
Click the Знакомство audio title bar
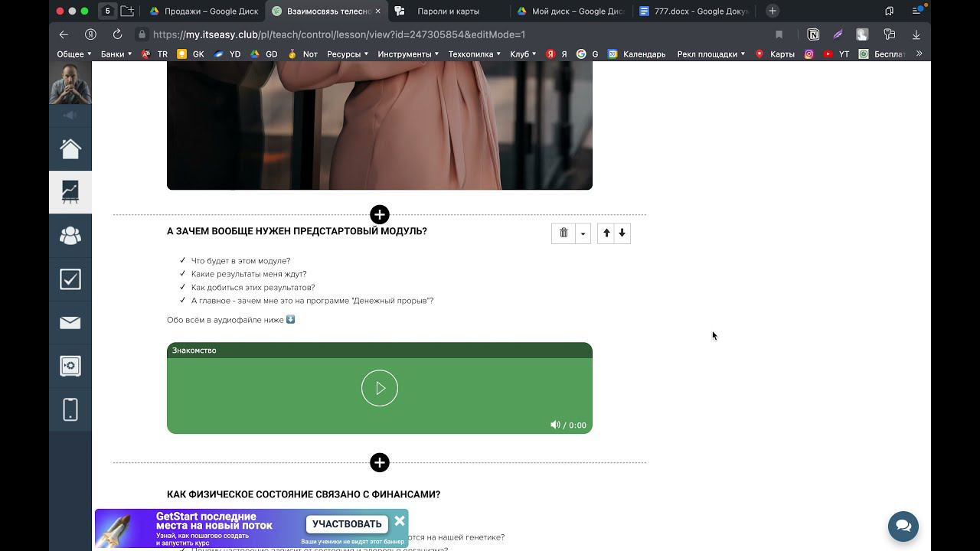click(x=380, y=350)
